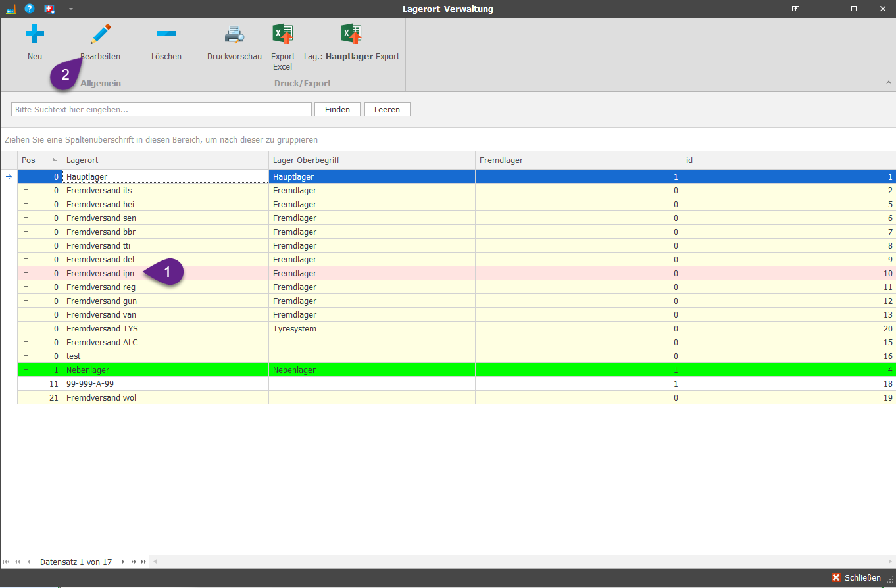The width and height of the screenshot is (896, 588).
Task: Click the Hauptlager Export Excel icon
Action: pyautogui.click(x=351, y=34)
